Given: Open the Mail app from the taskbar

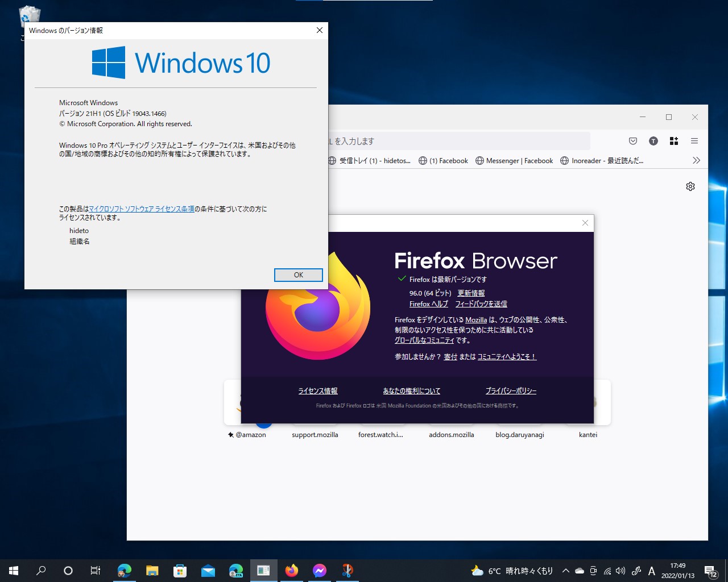Looking at the screenshot, I should click(208, 570).
